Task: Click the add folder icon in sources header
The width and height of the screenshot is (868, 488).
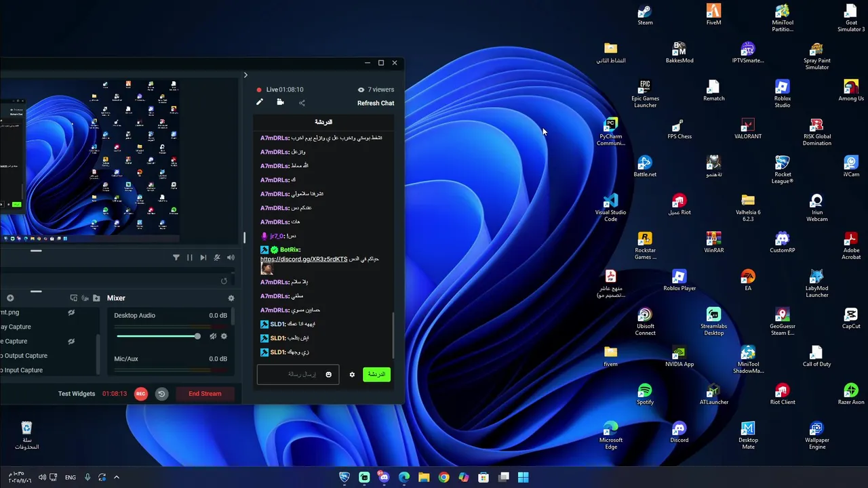Action: click(96, 298)
